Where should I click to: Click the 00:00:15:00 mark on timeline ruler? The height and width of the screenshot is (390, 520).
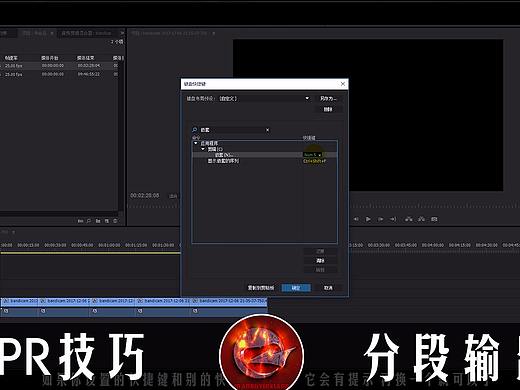click(x=28, y=245)
